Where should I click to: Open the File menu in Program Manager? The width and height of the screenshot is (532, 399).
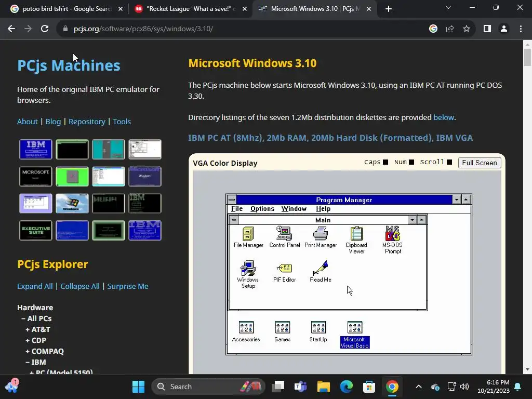pos(237,209)
